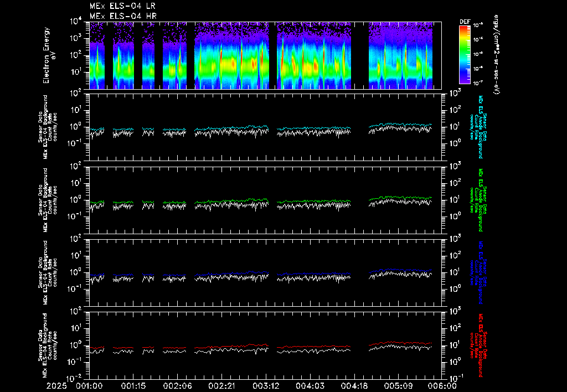Click the '004:03' time axis label

pos(310,386)
